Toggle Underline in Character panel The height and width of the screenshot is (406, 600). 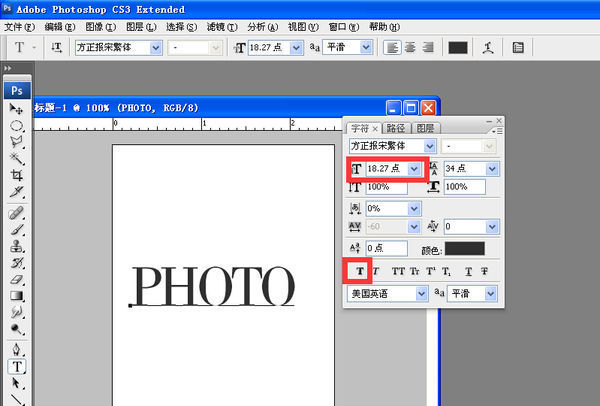click(x=468, y=271)
